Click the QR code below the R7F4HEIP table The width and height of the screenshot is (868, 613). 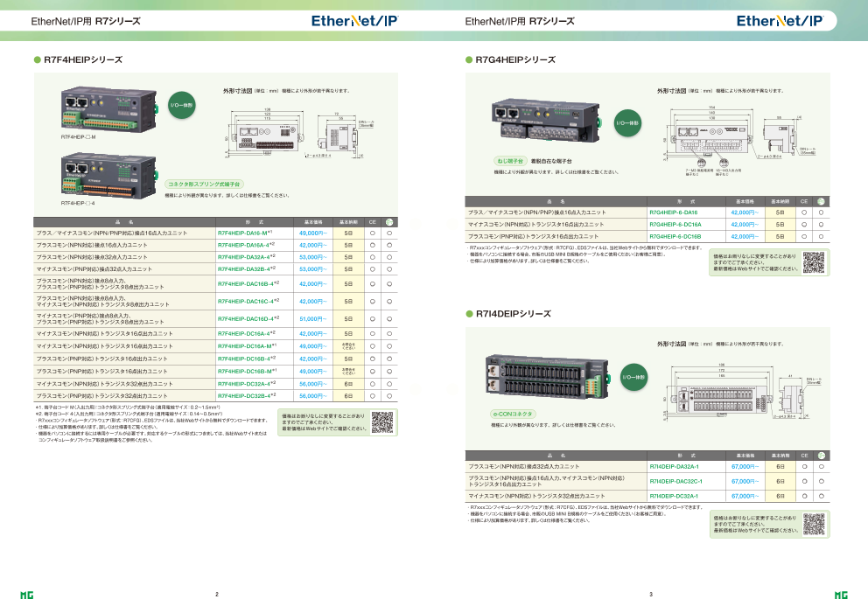coord(382,422)
